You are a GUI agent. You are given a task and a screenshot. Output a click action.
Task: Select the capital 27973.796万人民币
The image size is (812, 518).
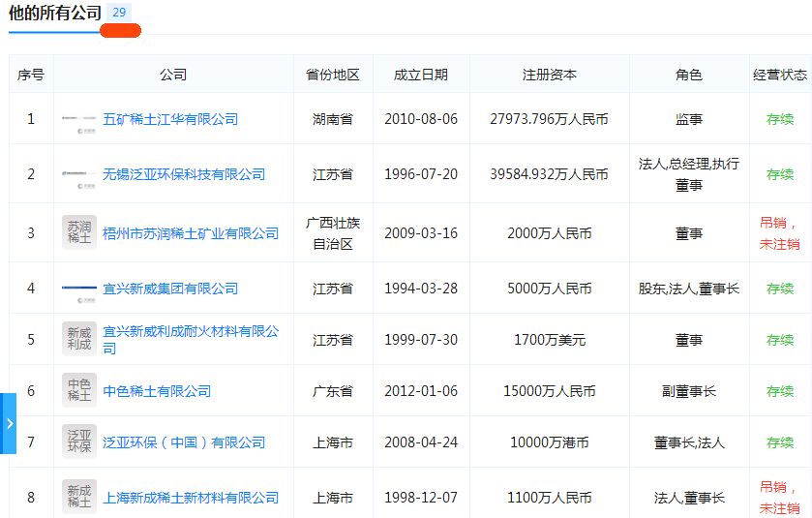pyautogui.click(x=550, y=119)
